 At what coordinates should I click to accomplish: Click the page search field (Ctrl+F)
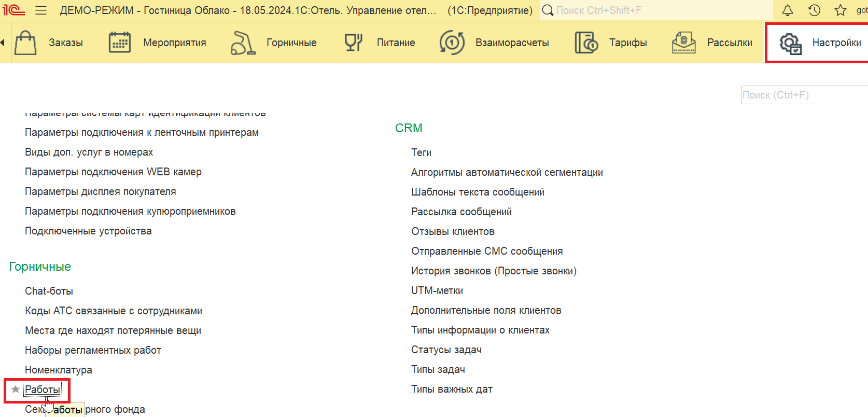pos(804,95)
